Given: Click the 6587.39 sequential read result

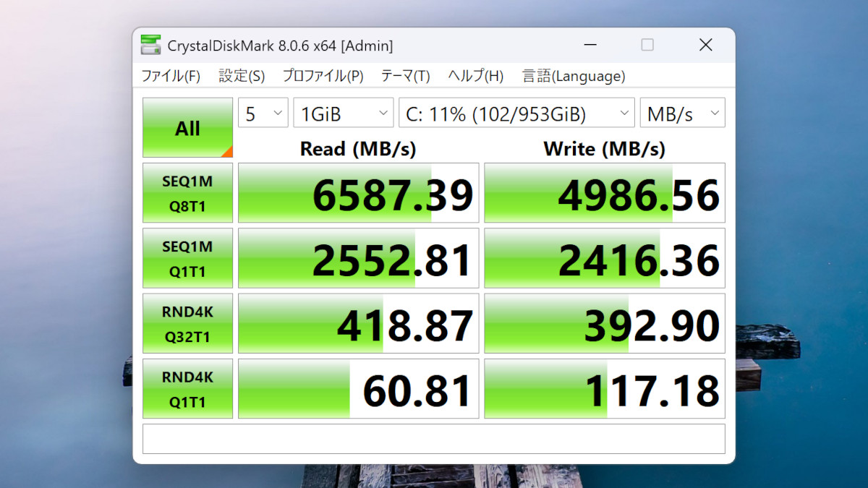Looking at the screenshot, I should click(359, 193).
